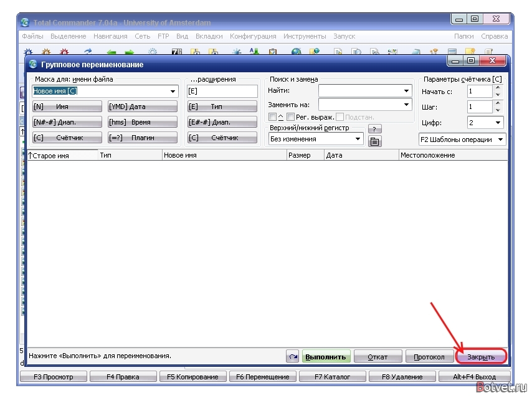Click the [E#-#] Диап. extension button
Screen dimensions: 532x398
pos(222,122)
